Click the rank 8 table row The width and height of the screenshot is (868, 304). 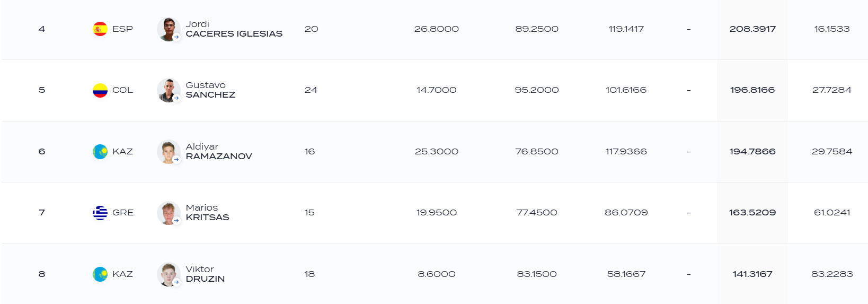[435, 274]
